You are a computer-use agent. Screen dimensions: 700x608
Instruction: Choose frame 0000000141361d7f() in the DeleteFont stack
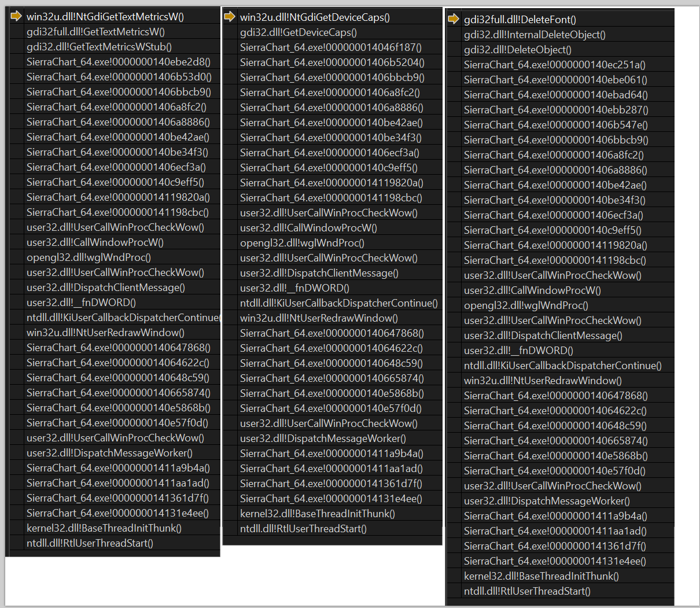555,546
